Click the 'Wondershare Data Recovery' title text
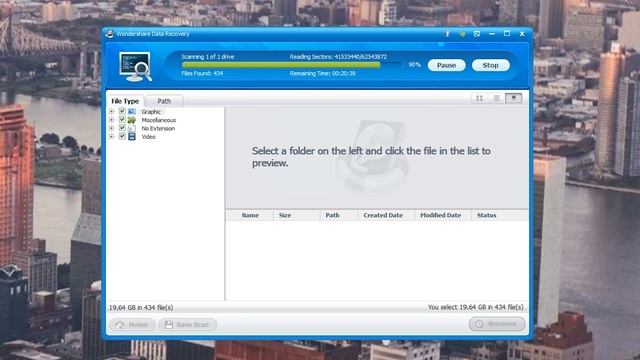This screenshot has height=360, width=640. pyautogui.click(x=153, y=34)
